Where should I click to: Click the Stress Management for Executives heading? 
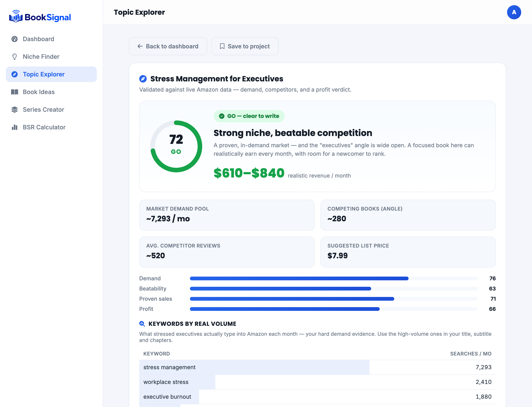217,79
